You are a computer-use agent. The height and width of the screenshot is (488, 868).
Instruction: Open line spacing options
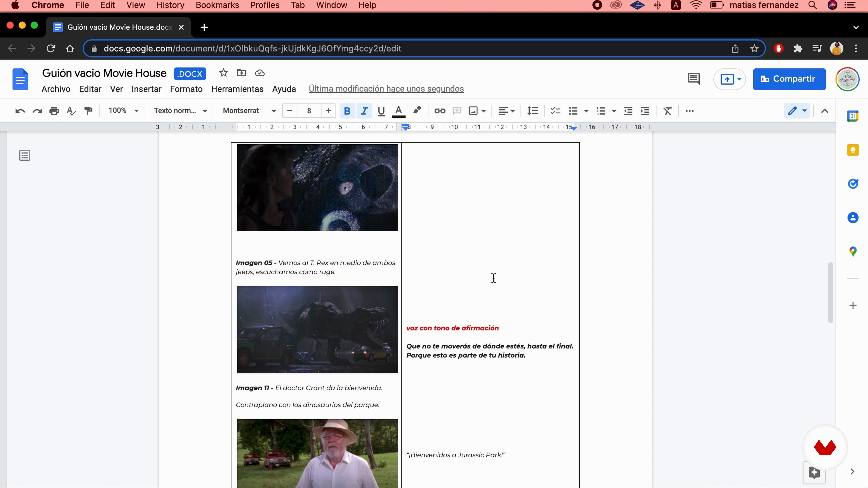click(532, 111)
